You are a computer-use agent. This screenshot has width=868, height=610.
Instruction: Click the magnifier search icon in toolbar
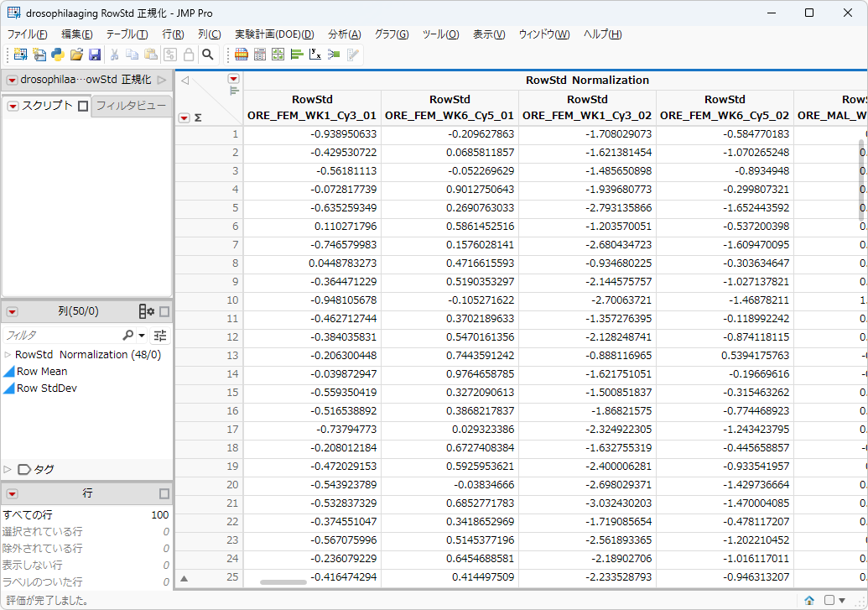[x=208, y=55]
